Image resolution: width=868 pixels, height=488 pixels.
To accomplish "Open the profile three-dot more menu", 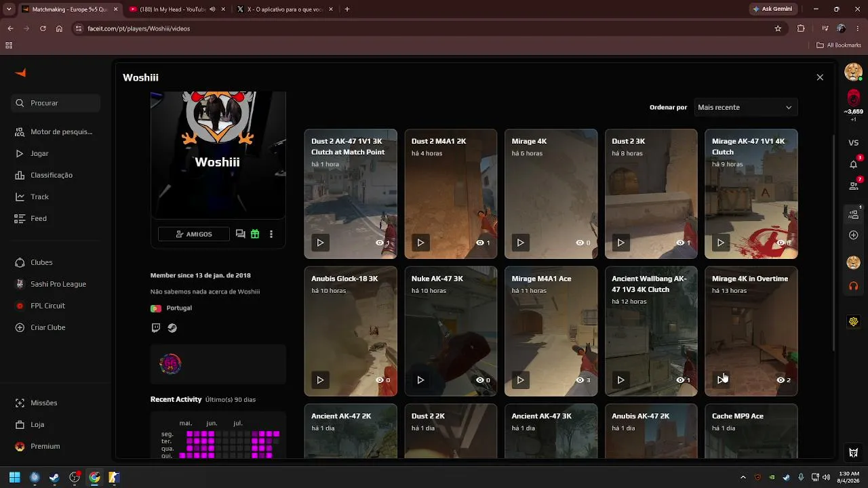I will tap(271, 234).
